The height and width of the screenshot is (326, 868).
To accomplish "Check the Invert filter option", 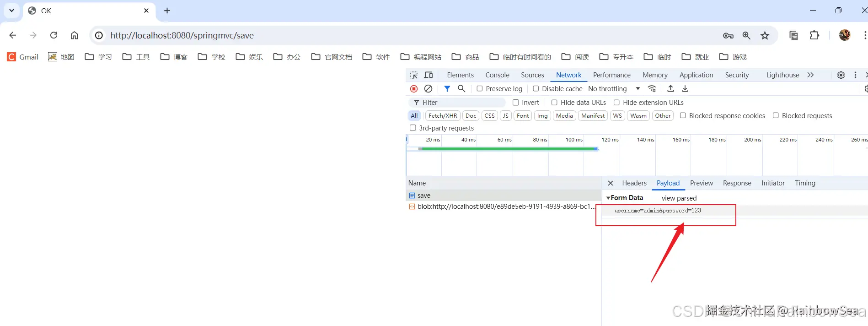I will (516, 103).
